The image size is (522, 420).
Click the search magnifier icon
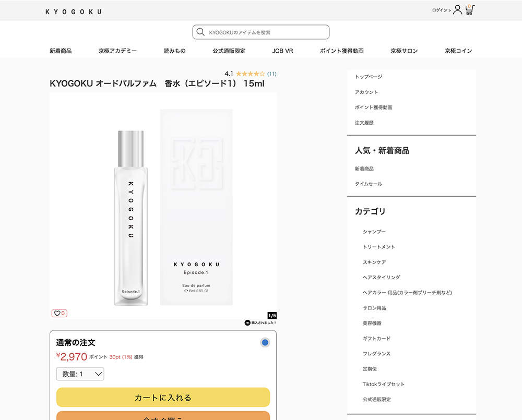(200, 32)
